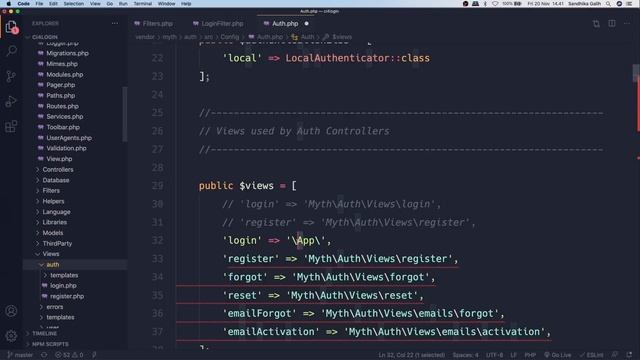Click cursor position Ln 32 status item
The height and width of the screenshot is (360, 640).
411,355
